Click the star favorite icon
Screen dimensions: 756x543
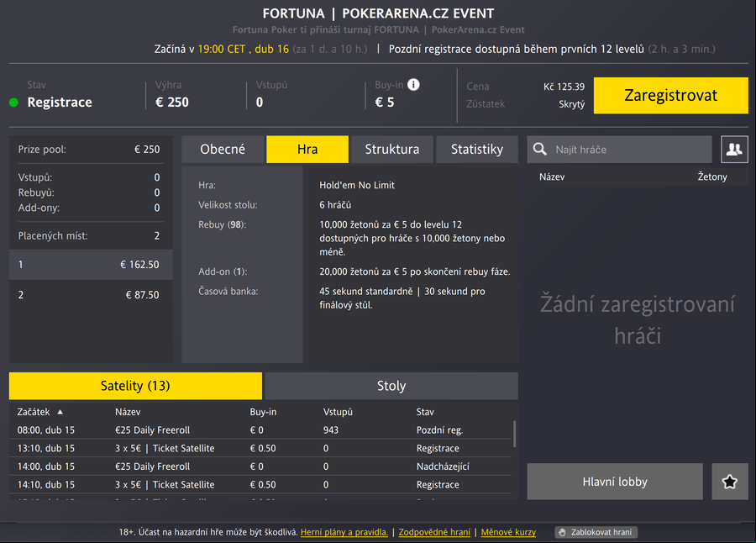pos(729,481)
